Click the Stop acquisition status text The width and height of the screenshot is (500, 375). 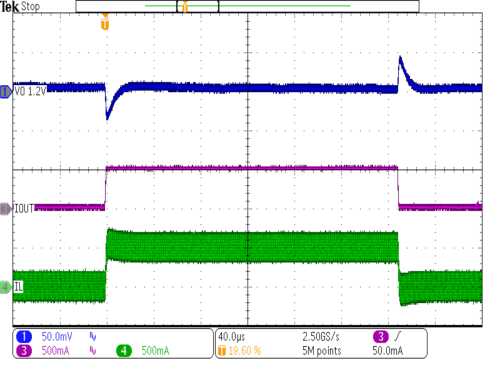pos(30,6)
